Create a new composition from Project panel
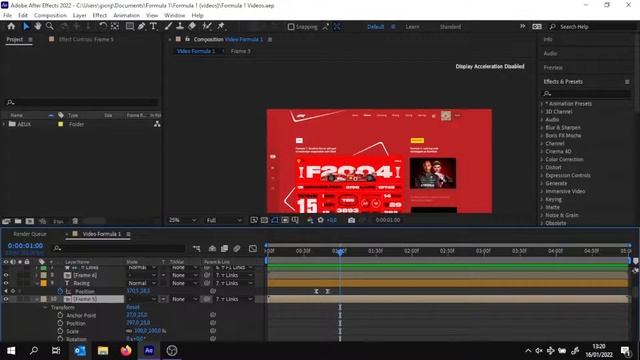 [30, 221]
